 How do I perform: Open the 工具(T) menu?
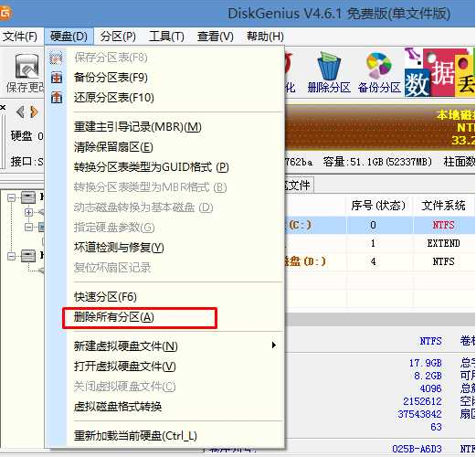pos(166,37)
